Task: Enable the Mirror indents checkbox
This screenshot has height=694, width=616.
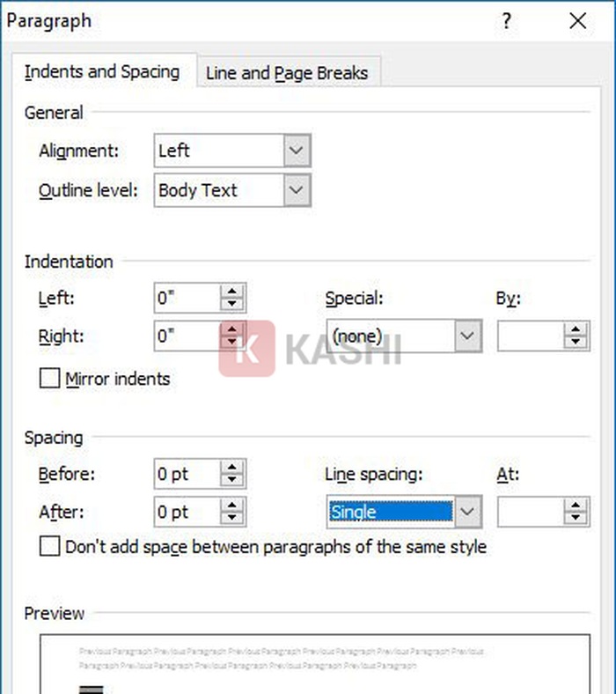Action: pyautogui.click(x=50, y=380)
